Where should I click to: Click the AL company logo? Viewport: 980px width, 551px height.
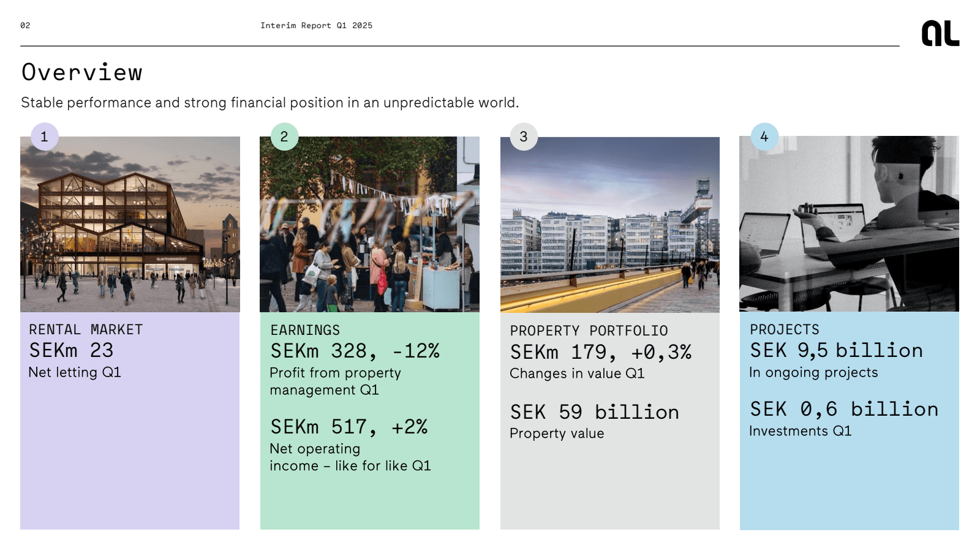click(x=940, y=33)
